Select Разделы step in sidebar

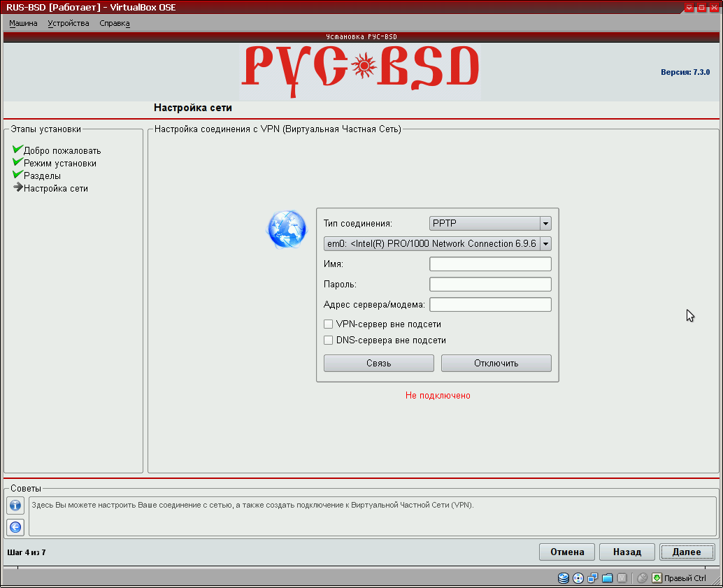pyautogui.click(x=42, y=175)
